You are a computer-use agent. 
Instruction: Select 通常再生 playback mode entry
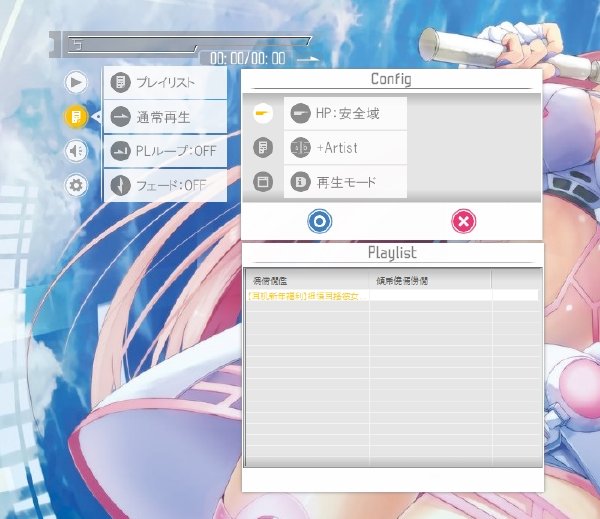[x=165, y=117]
